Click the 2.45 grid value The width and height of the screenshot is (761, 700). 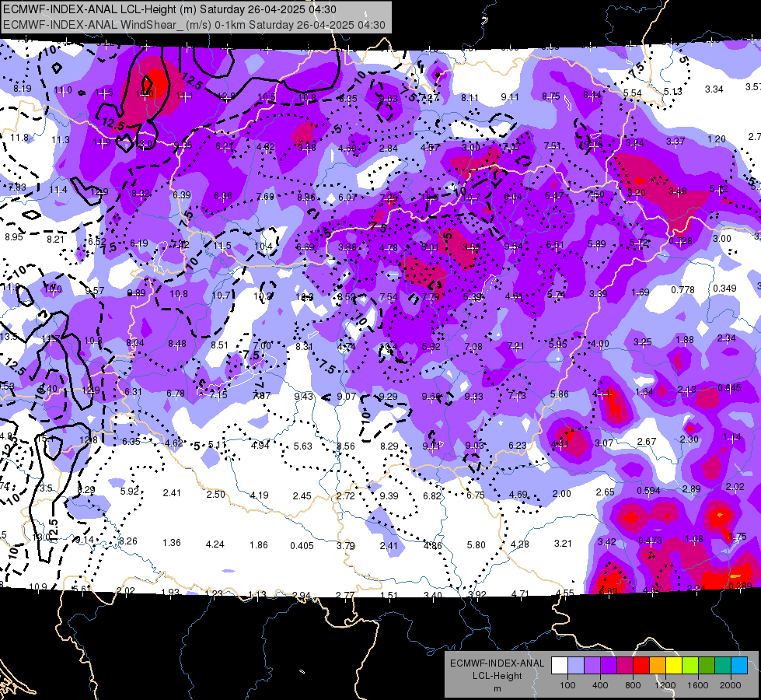click(302, 496)
